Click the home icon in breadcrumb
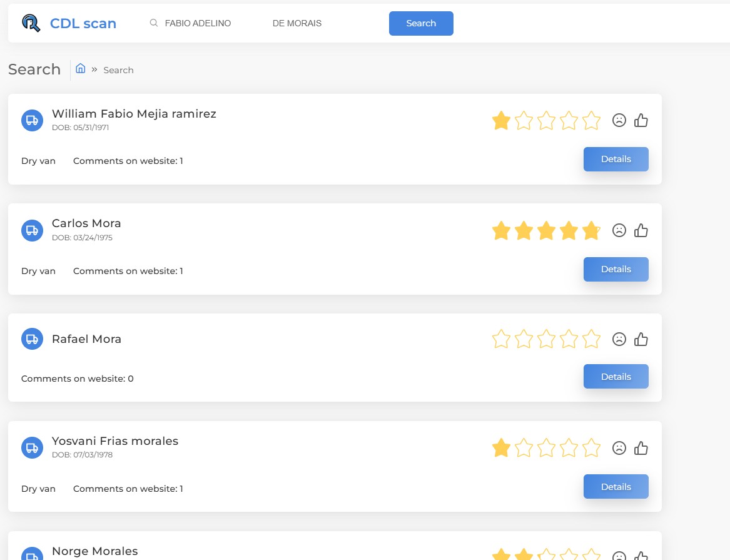Viewport: 730px width, 560px height. (81, 69)
